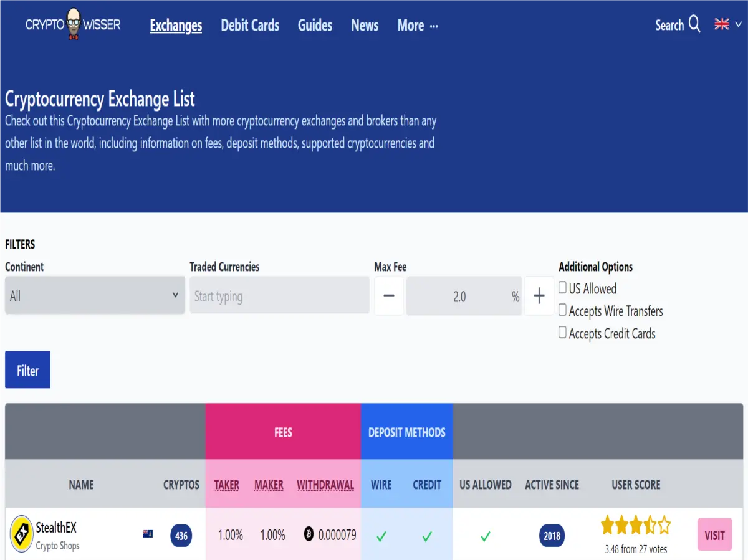The height and width of the screenshot is (560, 748).
Task: Click the Search text link
Action: click(669, 26)
